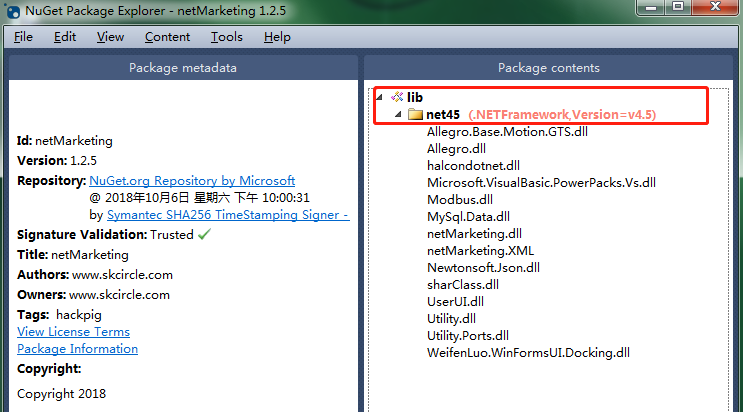Open the Tools menu

coord(227,37)
